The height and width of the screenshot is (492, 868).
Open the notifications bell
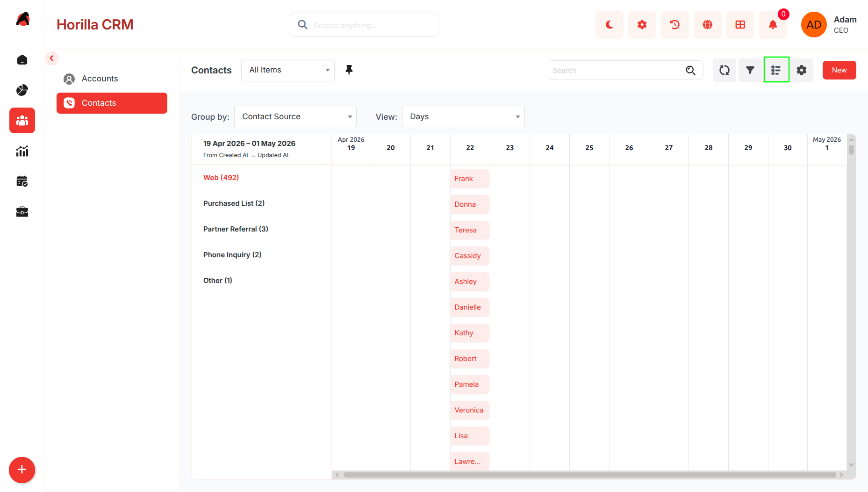click(x=773, y=25)
